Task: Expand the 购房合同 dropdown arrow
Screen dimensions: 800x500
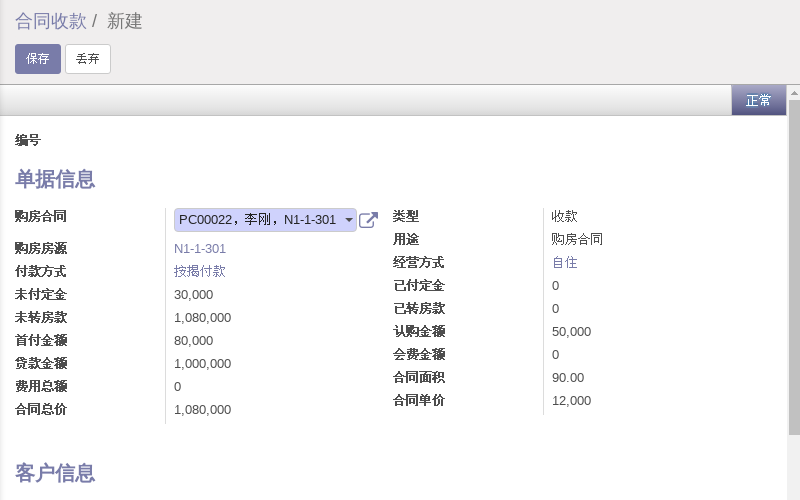Action: [x=348, y=220]
